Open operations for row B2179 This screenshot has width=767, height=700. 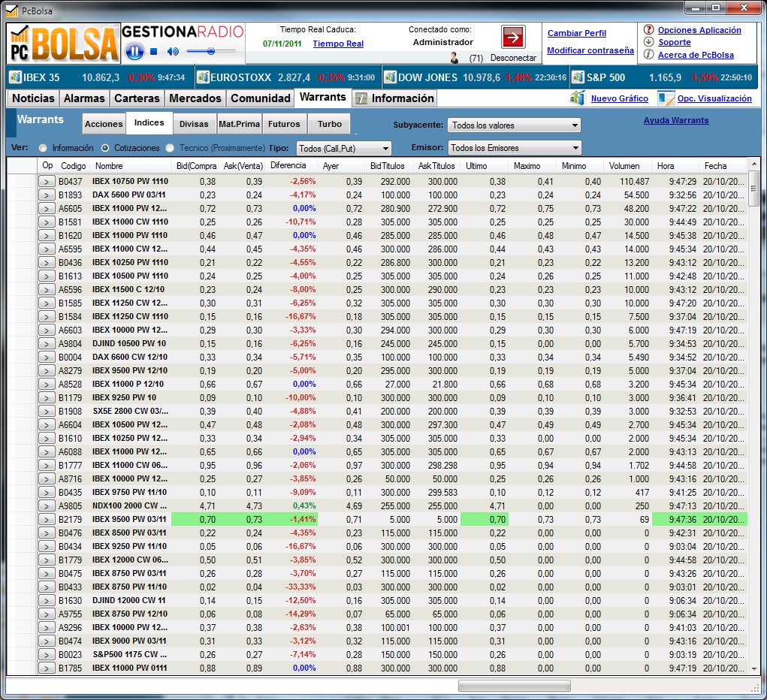pyautogui.click(x=47, y=520)
